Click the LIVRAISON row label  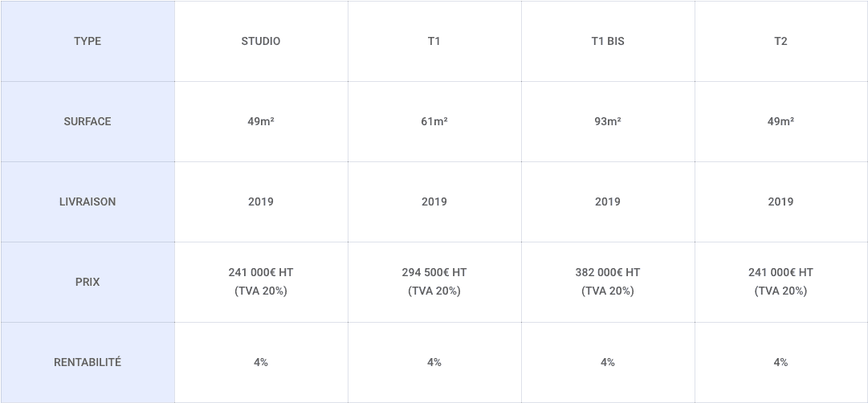88,201
